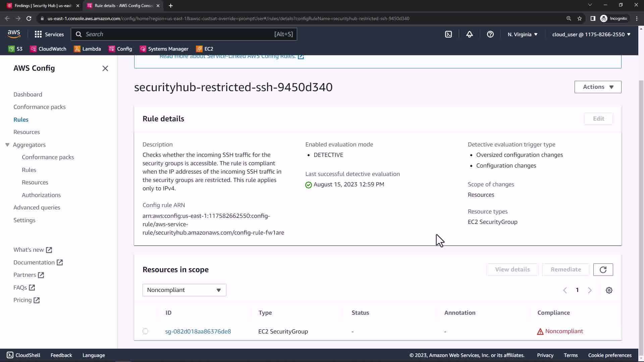
Task: Open security group sg-082d018aa86376de8 link
Action: coord(198,331)
